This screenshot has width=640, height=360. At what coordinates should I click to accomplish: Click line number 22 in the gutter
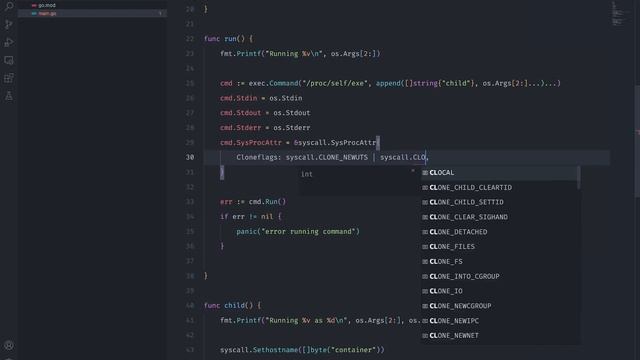tap(190, 39)
